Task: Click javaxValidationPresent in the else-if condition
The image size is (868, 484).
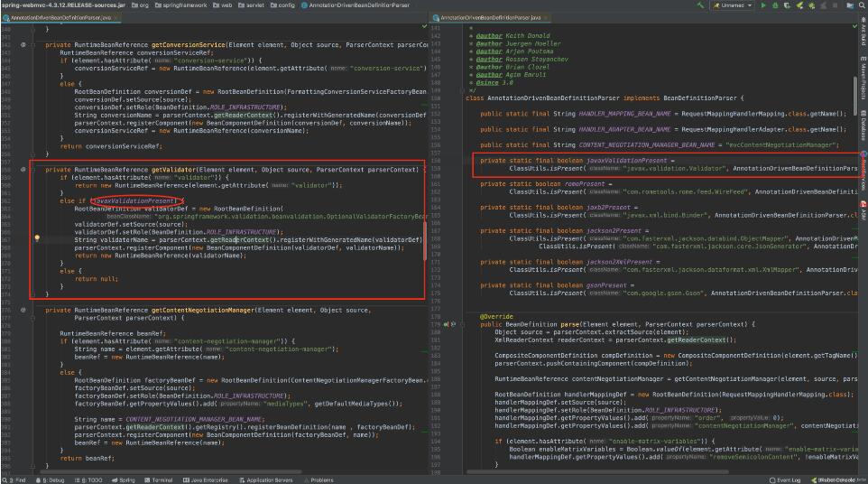Action: (135, 200)
